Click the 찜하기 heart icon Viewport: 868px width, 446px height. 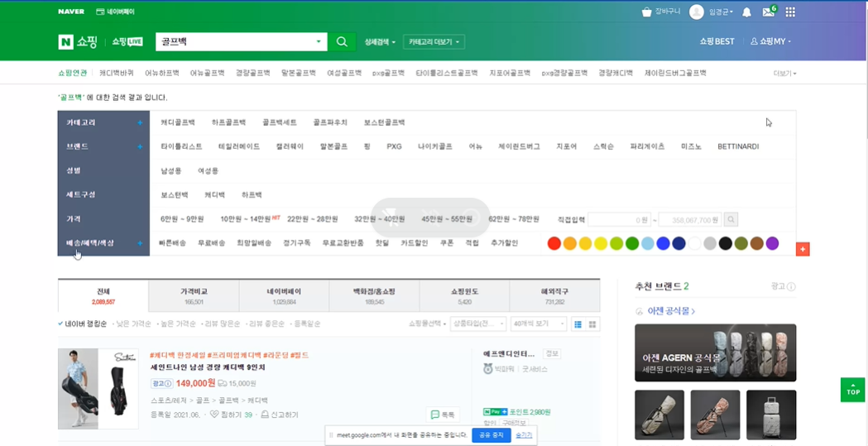point(214,415)
